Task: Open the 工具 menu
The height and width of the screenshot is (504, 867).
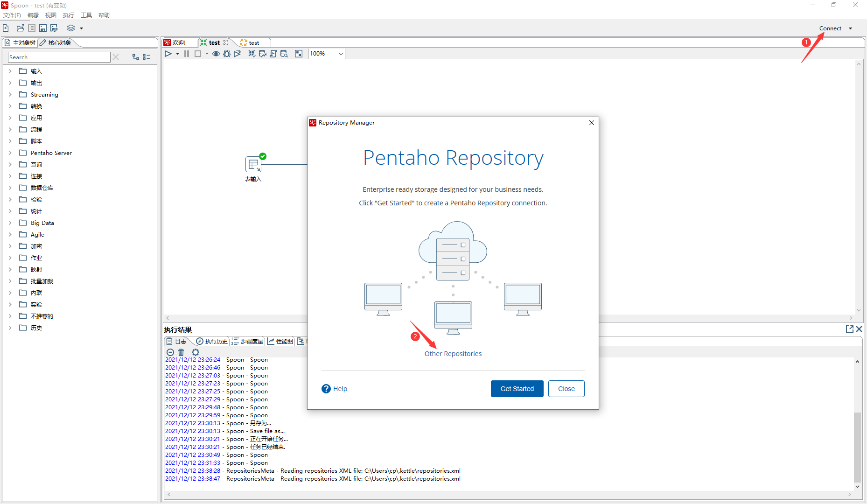Action: tap(86, 15)
